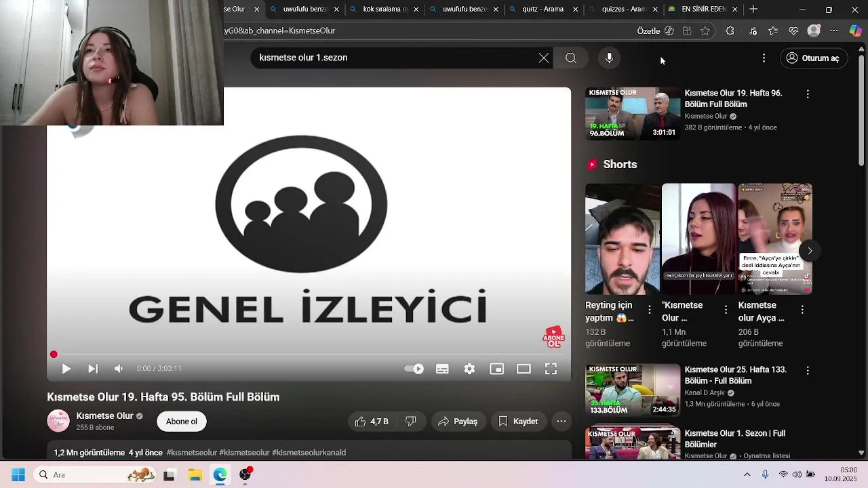The height and width of the screenshot is (488, 868).
Task: Open the Kısmetse Olur channel avatar
Action: (58, 421)
